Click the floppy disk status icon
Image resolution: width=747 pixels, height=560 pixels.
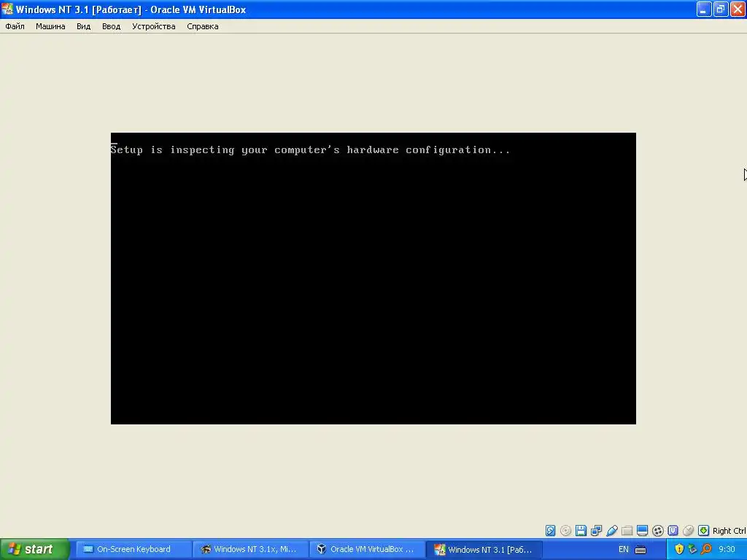[x=581, y=531]
